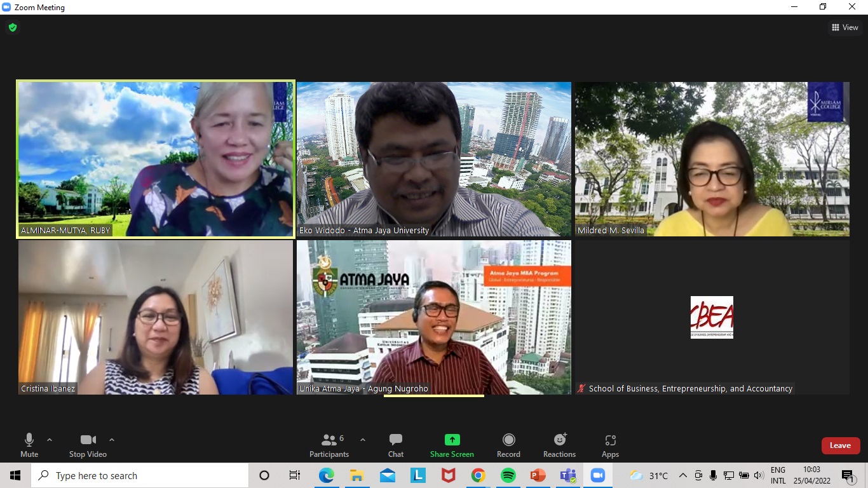
Task: Open Spotify from taskbar
Action: coord(508,475)
